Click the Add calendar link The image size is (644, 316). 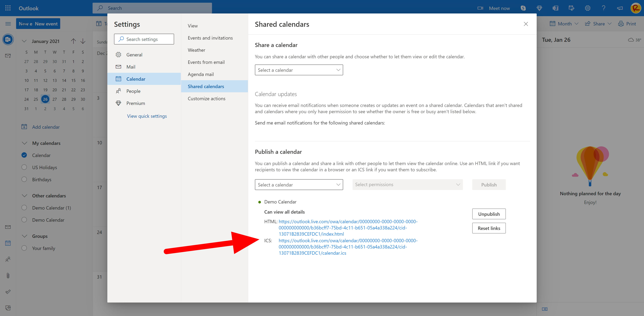pyautogui.click(x=46, y=127)
